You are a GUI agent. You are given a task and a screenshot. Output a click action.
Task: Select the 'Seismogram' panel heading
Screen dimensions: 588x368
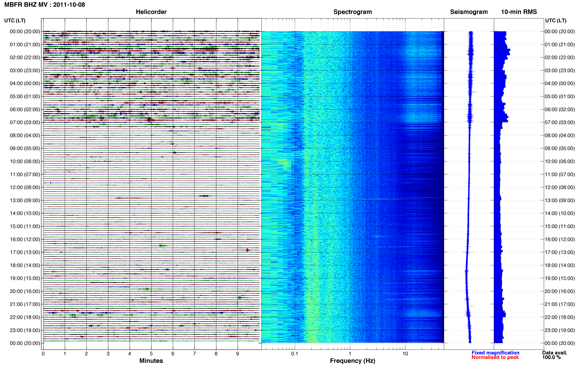469,12
